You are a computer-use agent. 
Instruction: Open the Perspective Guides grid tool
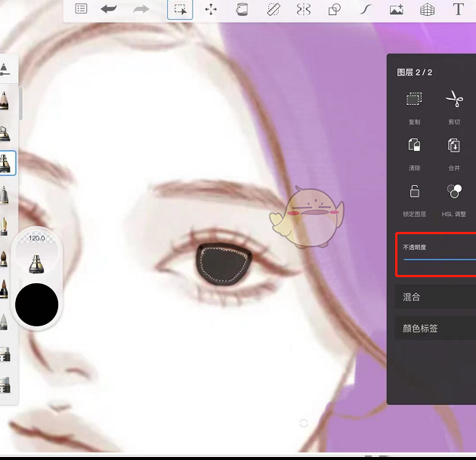(427, 10)
